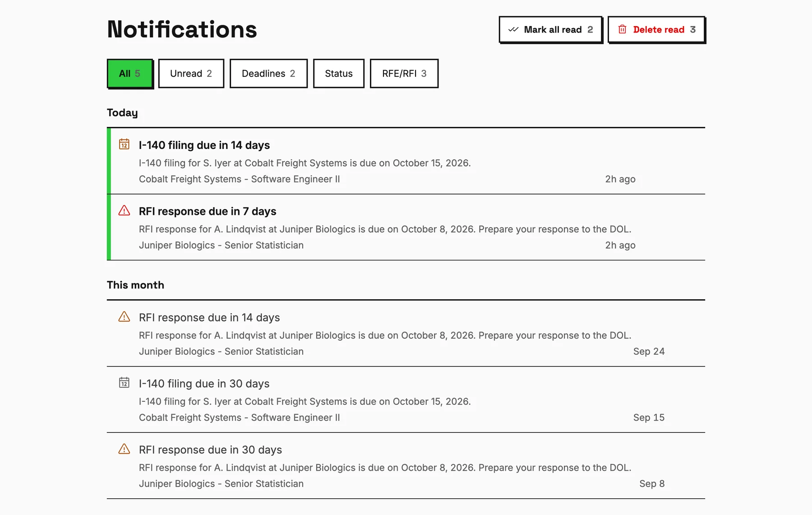Click the '2h ago' time on I-140 14-day notification
This screenshot has height=515, width=812.
coord(620,179)
